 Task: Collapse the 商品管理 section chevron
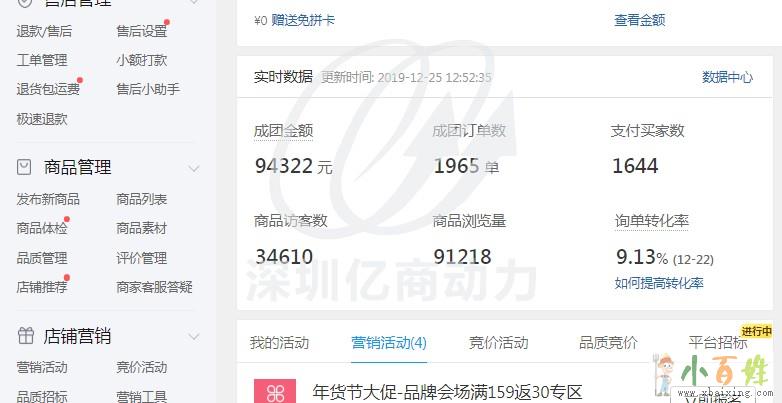tap(194, 168)
